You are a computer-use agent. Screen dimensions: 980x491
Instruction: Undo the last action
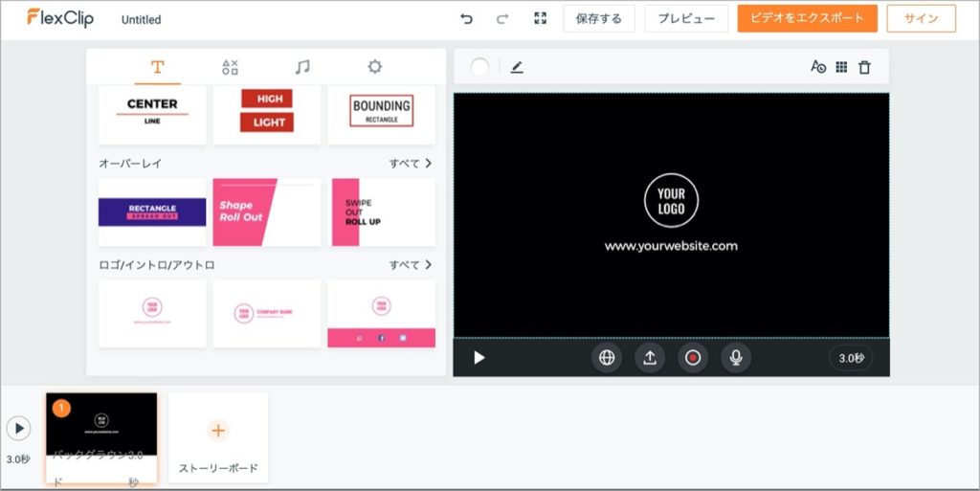[x=466, y=19]
